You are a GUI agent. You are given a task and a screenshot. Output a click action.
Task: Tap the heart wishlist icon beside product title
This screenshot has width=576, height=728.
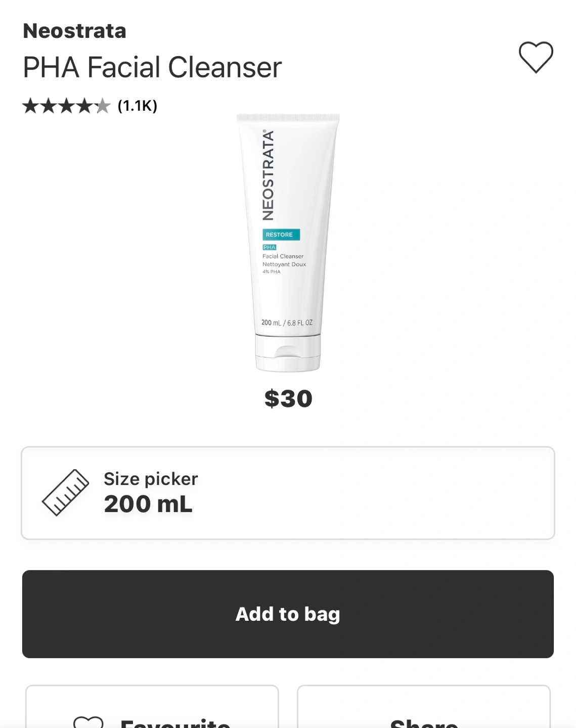tap(536, 57)
